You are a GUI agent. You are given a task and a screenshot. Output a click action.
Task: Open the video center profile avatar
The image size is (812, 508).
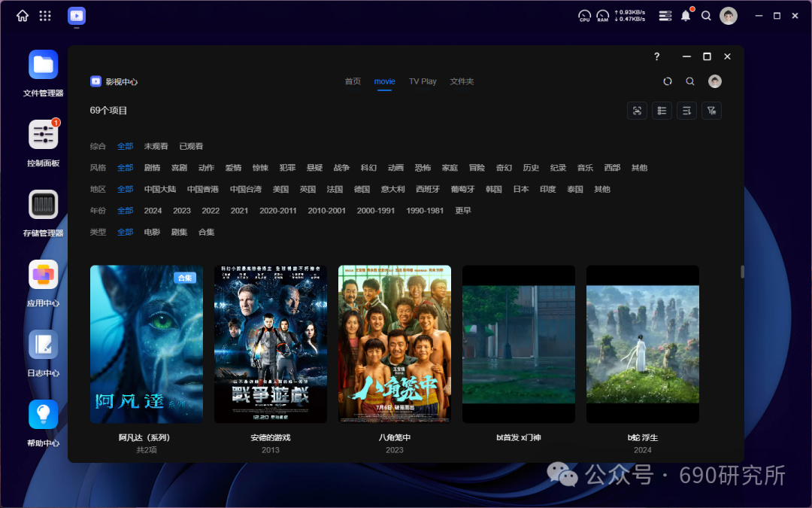click(715, 81)
